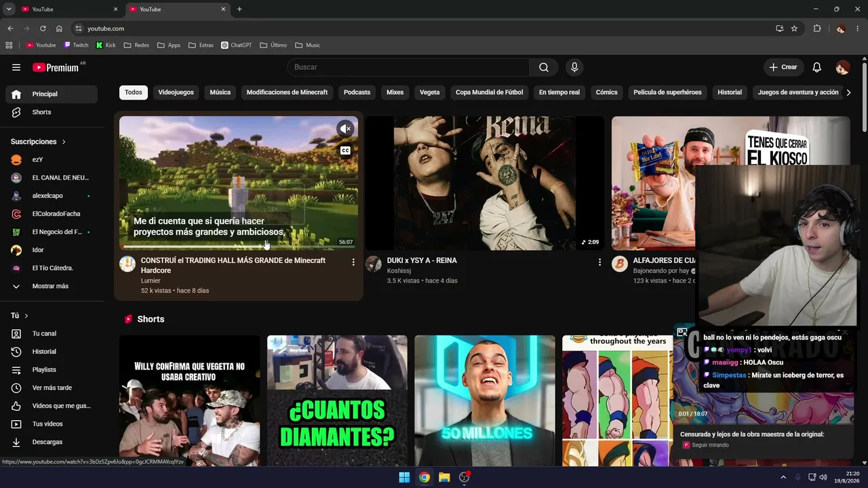The height and width of the screenshot is (488, 868).
Task: Open Descargas in the sidebar
Action: (x=52, y=442)
